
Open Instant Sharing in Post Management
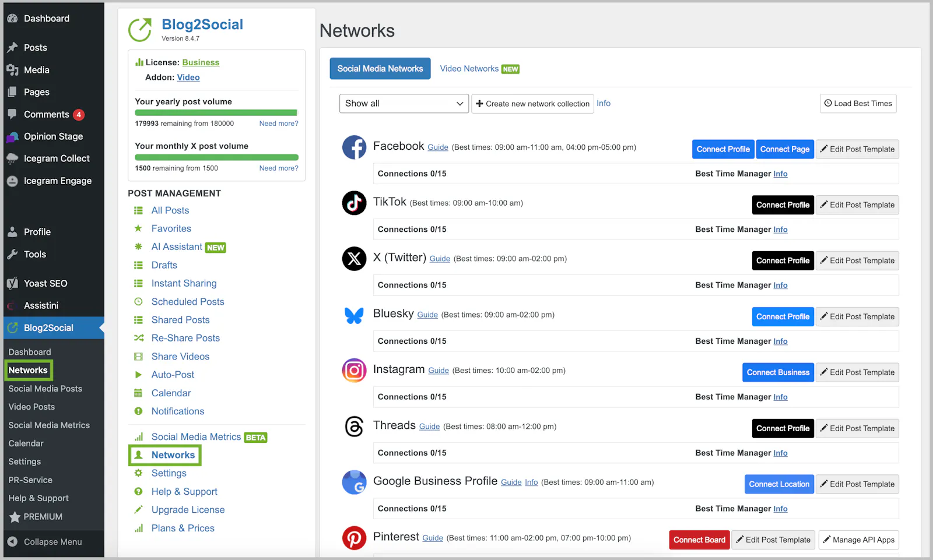pyautogui.click(x=184, y=283)
